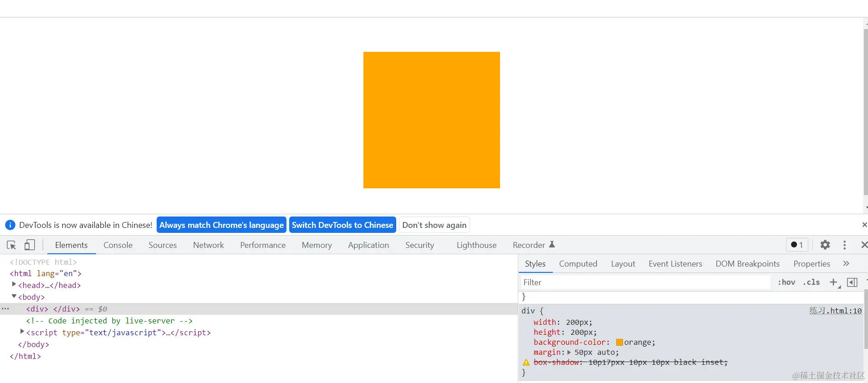Viewport: 868px width, 383px height.
Task: Dismiss the language notification bar
Action: pyautogui.click(x=864, y=225)
